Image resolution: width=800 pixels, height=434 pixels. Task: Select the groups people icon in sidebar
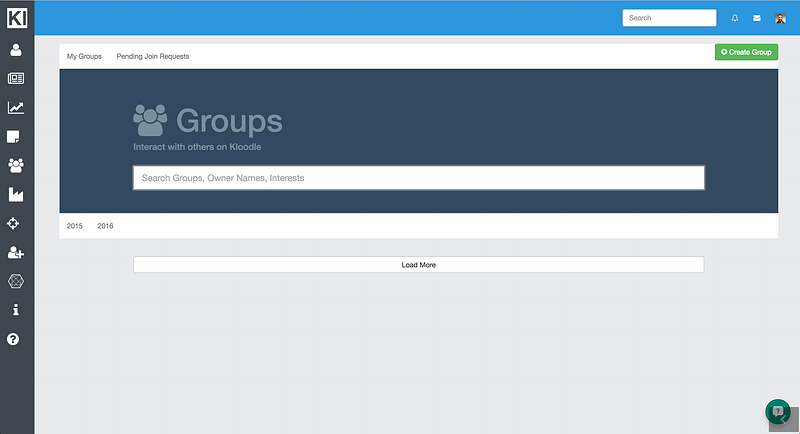point(16,165)
